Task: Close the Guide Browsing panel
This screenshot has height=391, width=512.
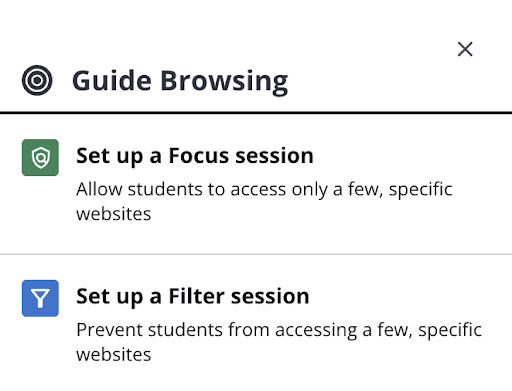Action: click(465, 49)
